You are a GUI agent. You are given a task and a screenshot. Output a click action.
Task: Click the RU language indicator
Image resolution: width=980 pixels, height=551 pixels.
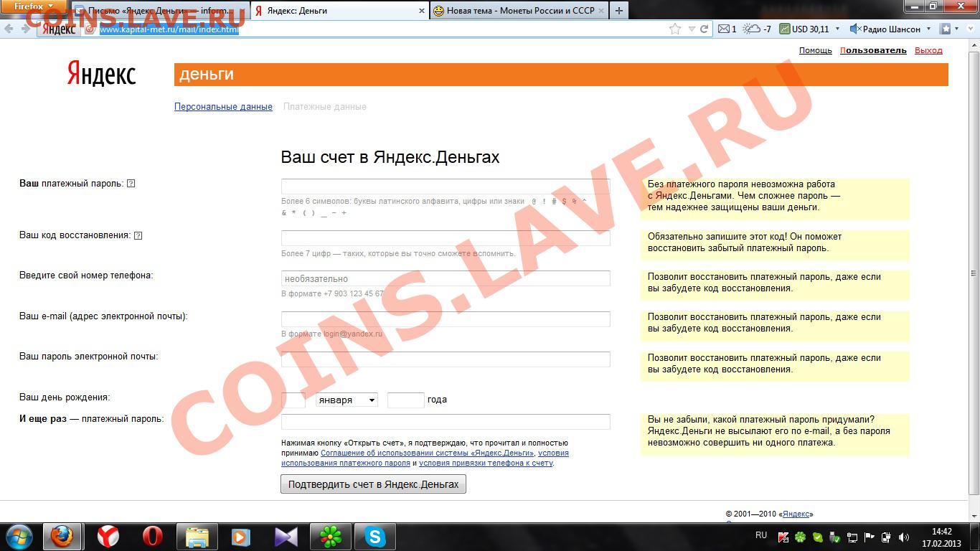click(761, 535)
